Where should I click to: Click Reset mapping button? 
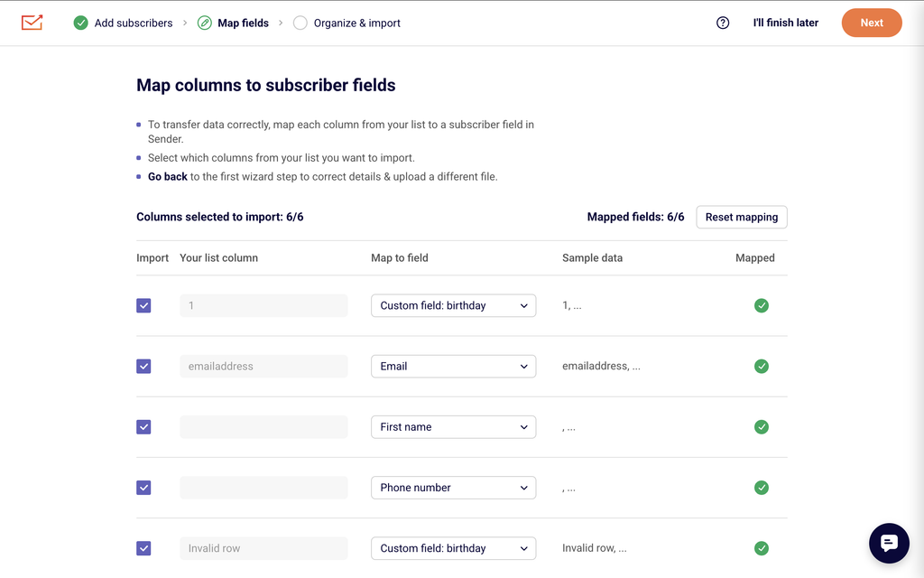click(742, 217)
